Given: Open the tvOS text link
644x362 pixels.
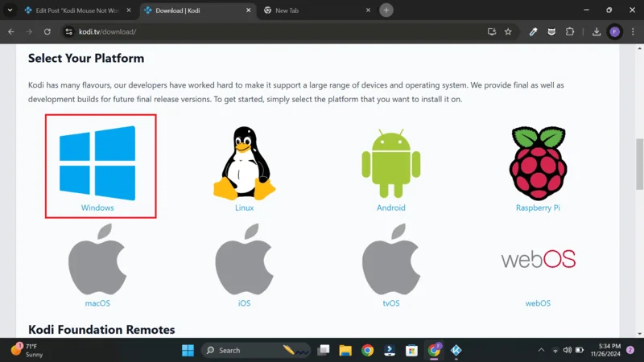Looking at the screenshot, I should click(x=391, y=303).
